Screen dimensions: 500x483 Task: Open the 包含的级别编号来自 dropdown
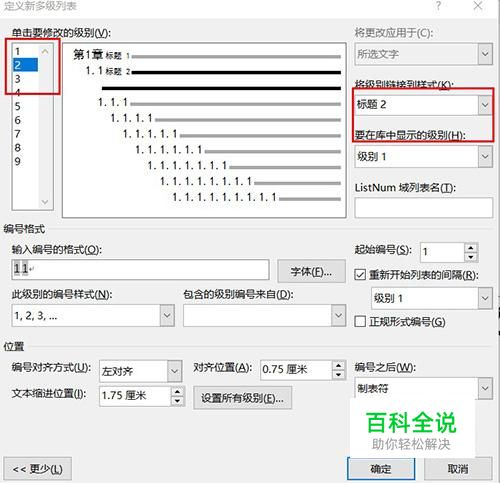point(264,315)
